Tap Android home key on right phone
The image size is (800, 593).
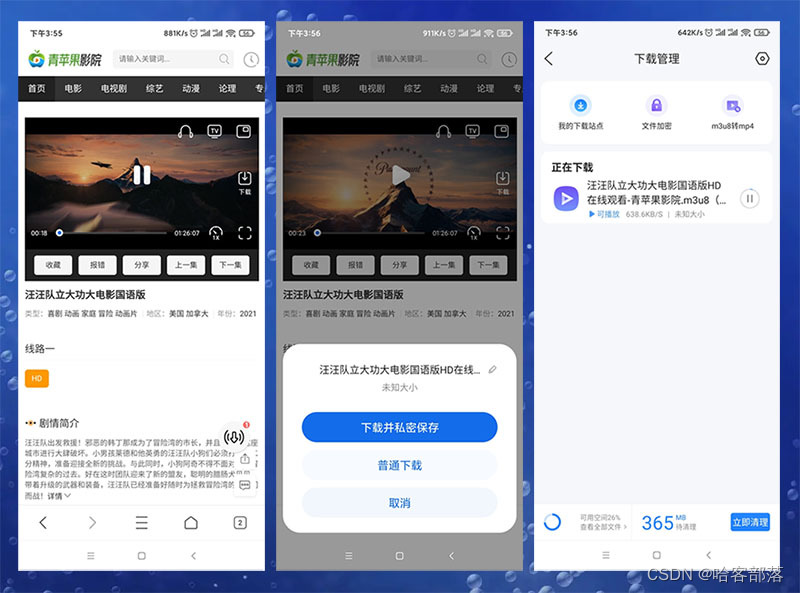pos(657,555)
